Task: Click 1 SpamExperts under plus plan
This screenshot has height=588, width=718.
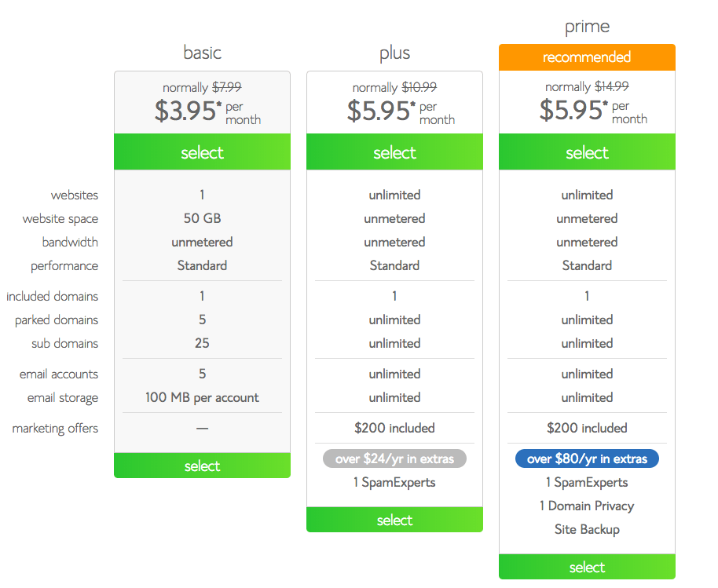Action: (x=394, y=482)
